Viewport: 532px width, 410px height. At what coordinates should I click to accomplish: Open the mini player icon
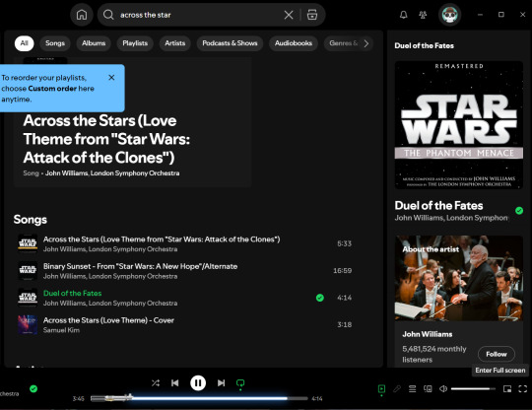tap(507, 389)
